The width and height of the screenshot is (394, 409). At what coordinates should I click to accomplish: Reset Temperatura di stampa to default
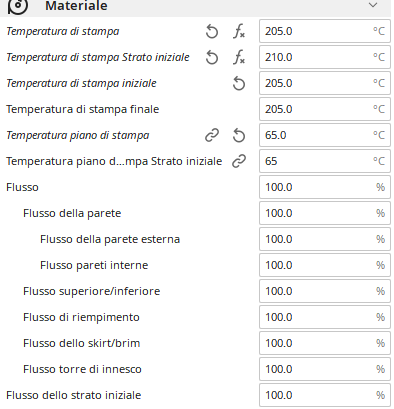point(212,32)
